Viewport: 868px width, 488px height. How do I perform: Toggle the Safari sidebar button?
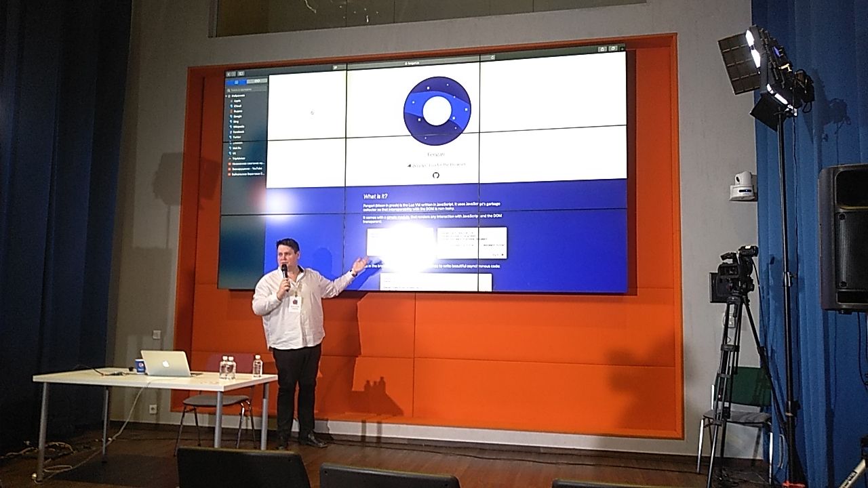[x=241, y=73]
